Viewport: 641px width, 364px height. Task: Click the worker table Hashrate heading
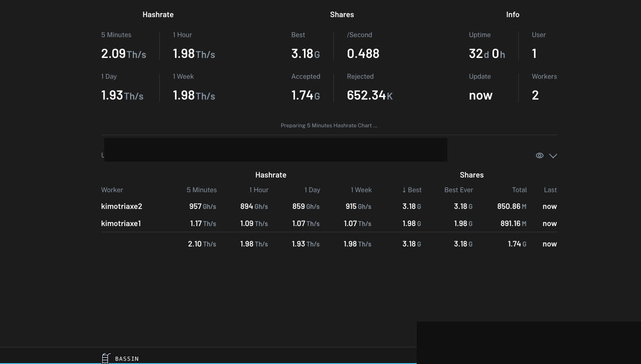point(271,175)
